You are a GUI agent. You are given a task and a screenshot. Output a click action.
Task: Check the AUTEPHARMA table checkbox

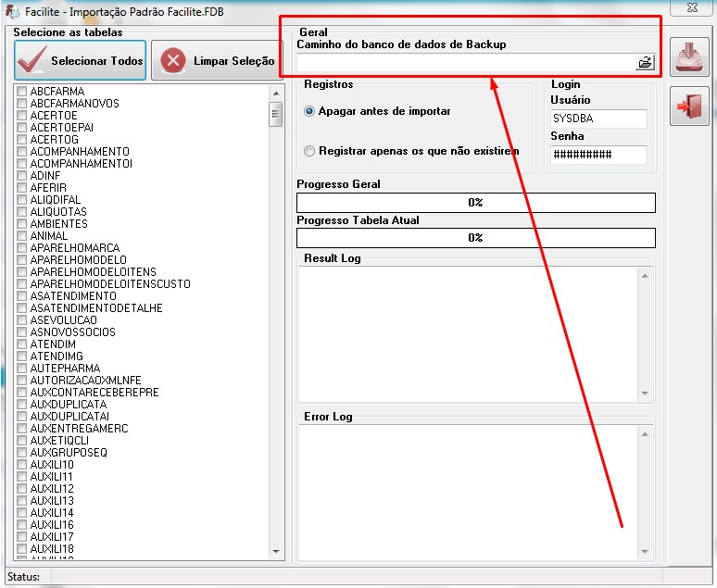(x=21, y=368)
